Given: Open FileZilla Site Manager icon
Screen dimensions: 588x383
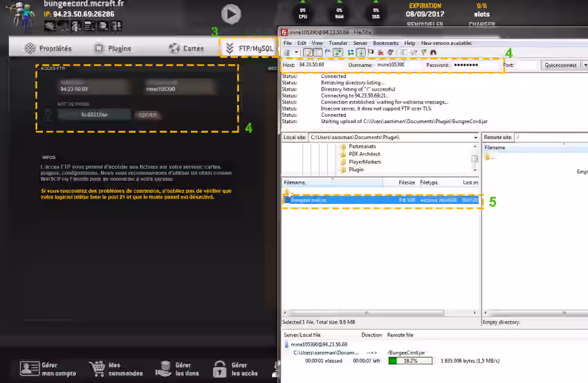Looking at the screenshot, I should tap(287, 53).
